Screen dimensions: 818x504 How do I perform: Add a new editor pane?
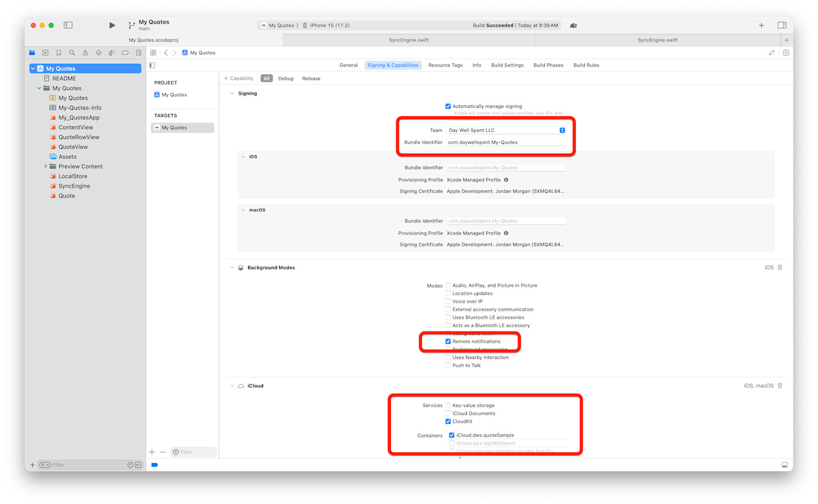(x=787, y=53)
